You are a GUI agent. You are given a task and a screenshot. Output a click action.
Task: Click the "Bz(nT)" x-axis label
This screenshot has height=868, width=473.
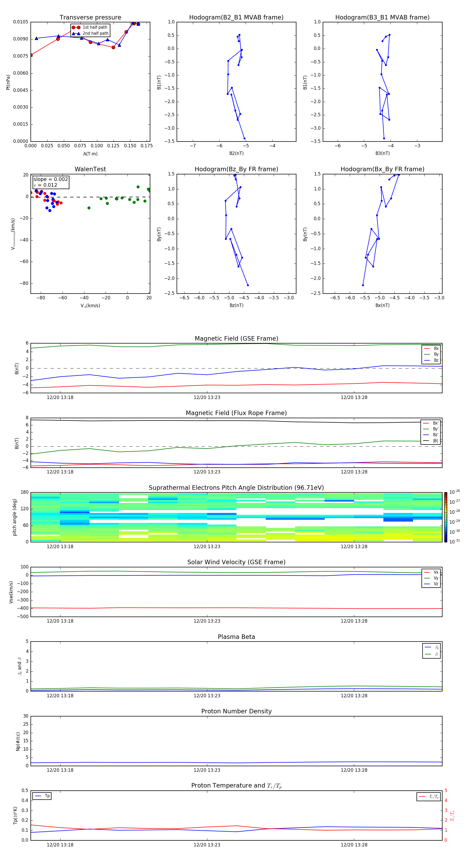tap(236, 305)
